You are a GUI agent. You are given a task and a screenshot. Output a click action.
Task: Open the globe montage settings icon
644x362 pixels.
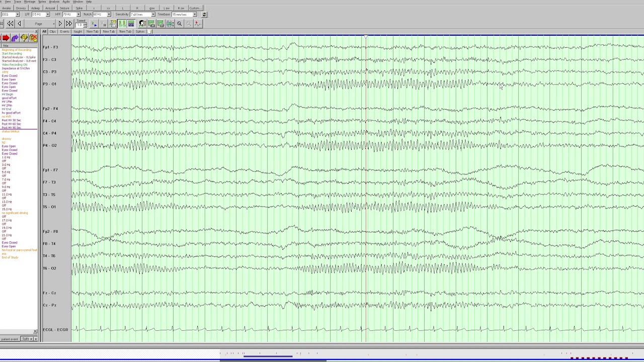pyautogui.click(x=170, y=24)
